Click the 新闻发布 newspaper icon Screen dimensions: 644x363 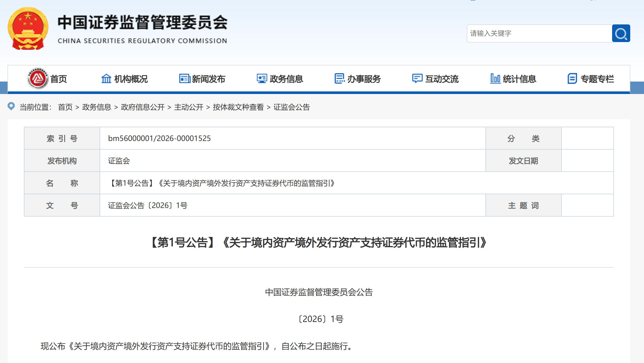(185, 78)
